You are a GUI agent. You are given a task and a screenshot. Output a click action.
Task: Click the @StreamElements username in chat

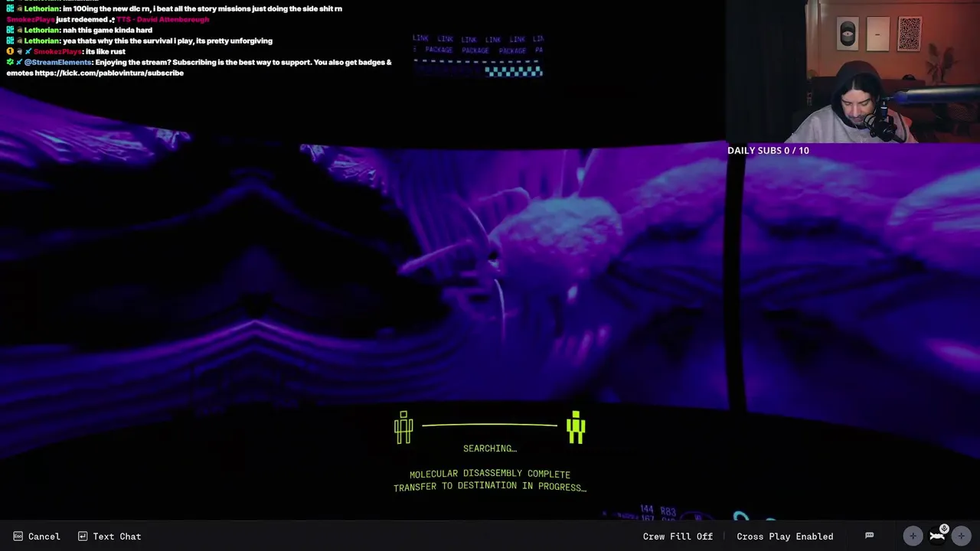57,62
